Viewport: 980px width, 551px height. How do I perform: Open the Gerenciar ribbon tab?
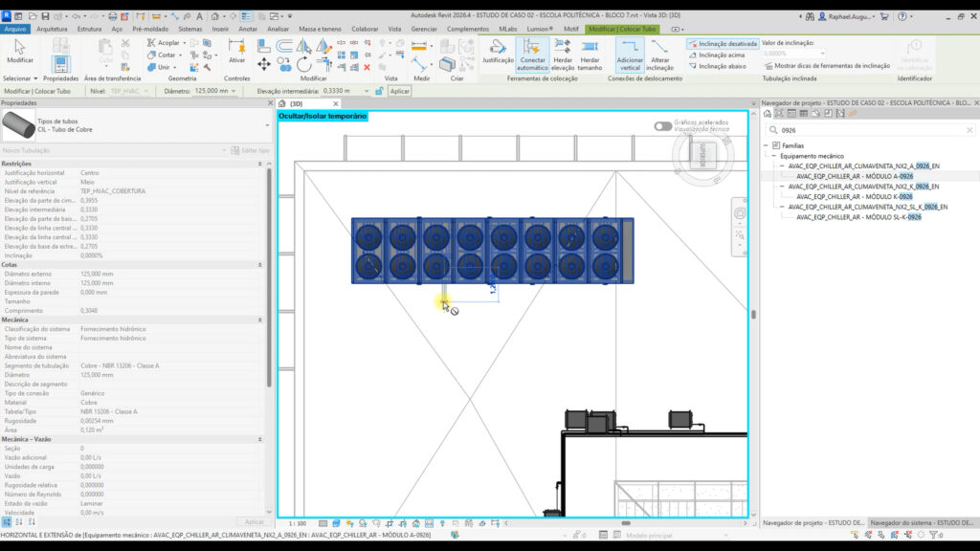pyautogui.click(x=424, y=29)
